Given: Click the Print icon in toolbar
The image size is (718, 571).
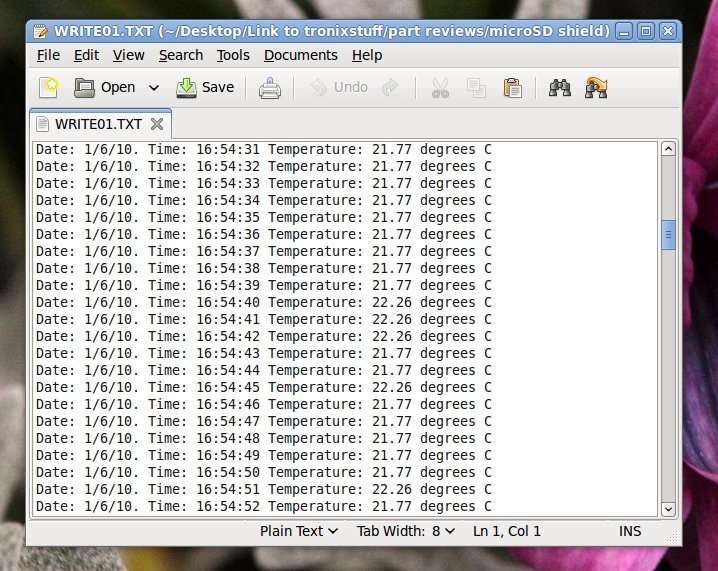Looking at the screenshot, I should (x=270, y=88).
